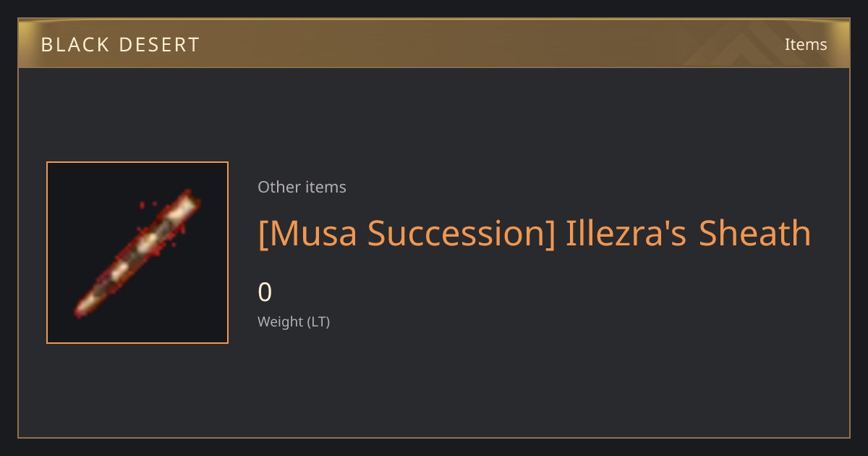Image resolution: width=868 pixels, height=456 pixels.
Task: Click the red glowing sheath tip
Action: 82,309
